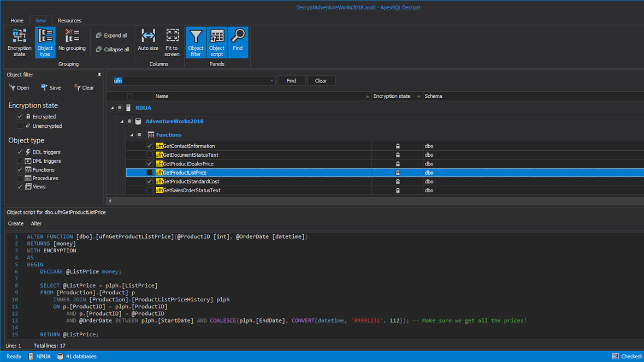Screen dimensions: 644x362
Task: Click Fit to screen columns
Action: pyautogui.click(x=172, y=42)
